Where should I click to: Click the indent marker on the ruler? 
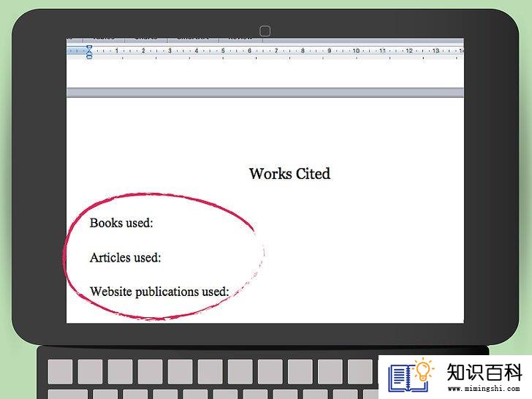coord(89,52)
